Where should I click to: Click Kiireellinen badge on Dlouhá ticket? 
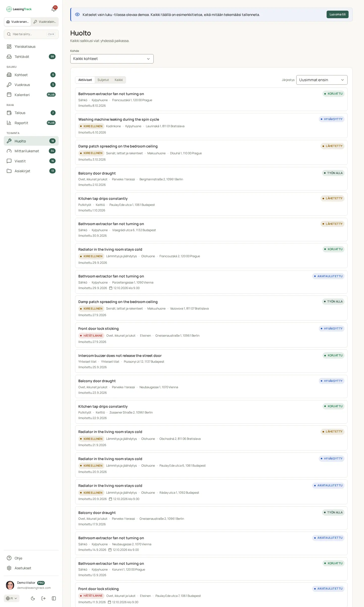click(x=91, y=153)
